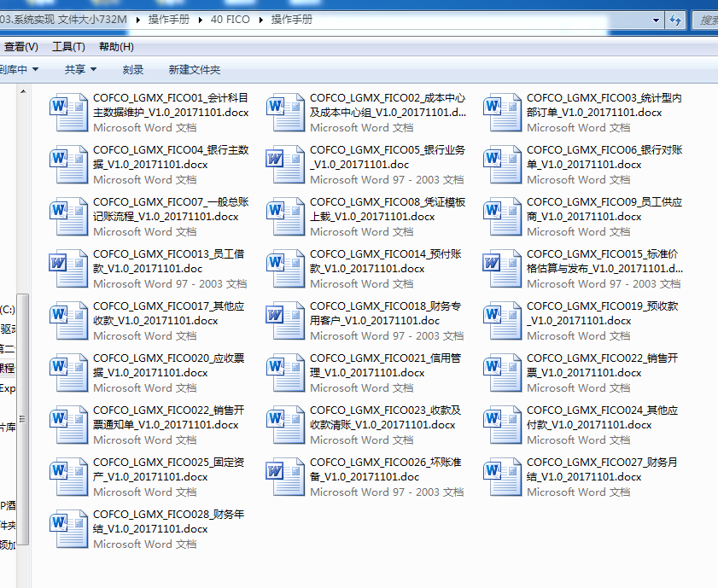This screenshot has height=588, width=718.
Task: Click the navigation pane scroll up arrow
Action: [x=23, y=91]
